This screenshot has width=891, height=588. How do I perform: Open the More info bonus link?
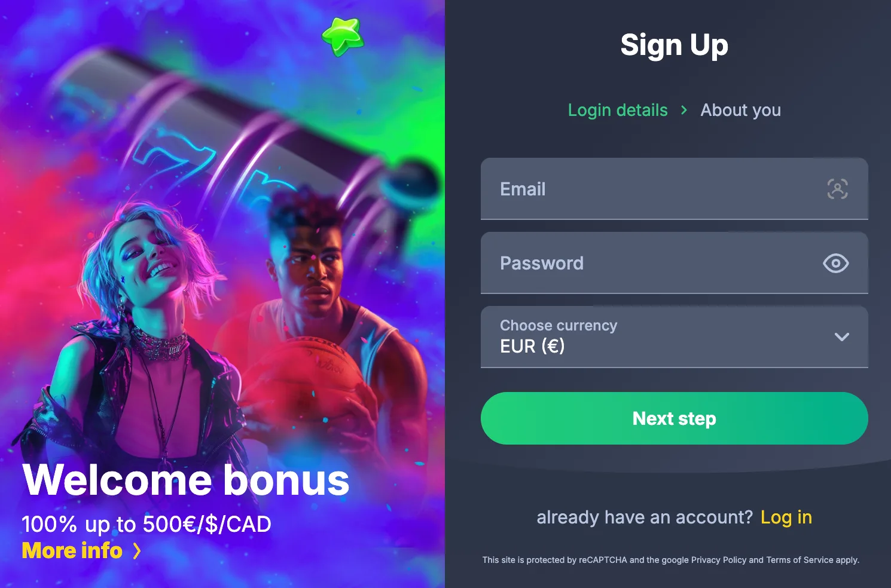point(72,550)
